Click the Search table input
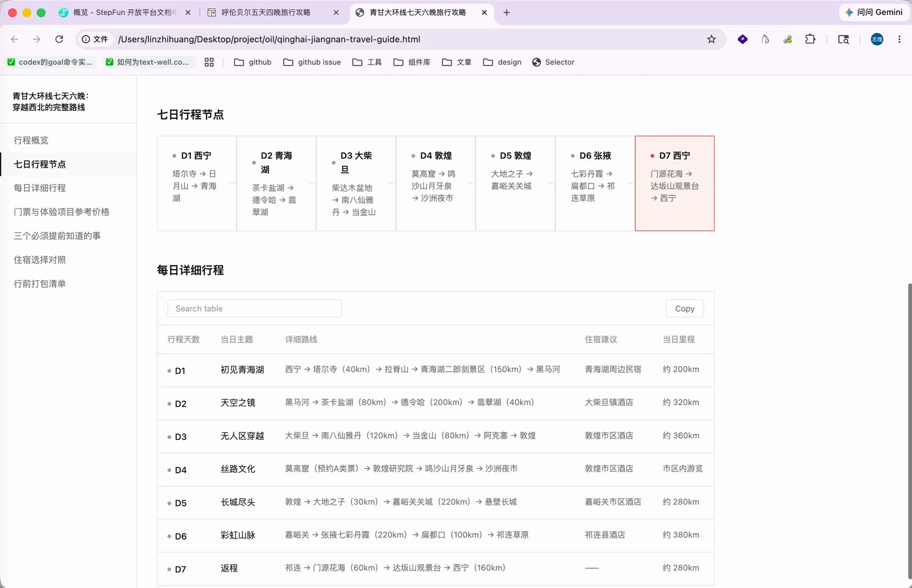 254,308
